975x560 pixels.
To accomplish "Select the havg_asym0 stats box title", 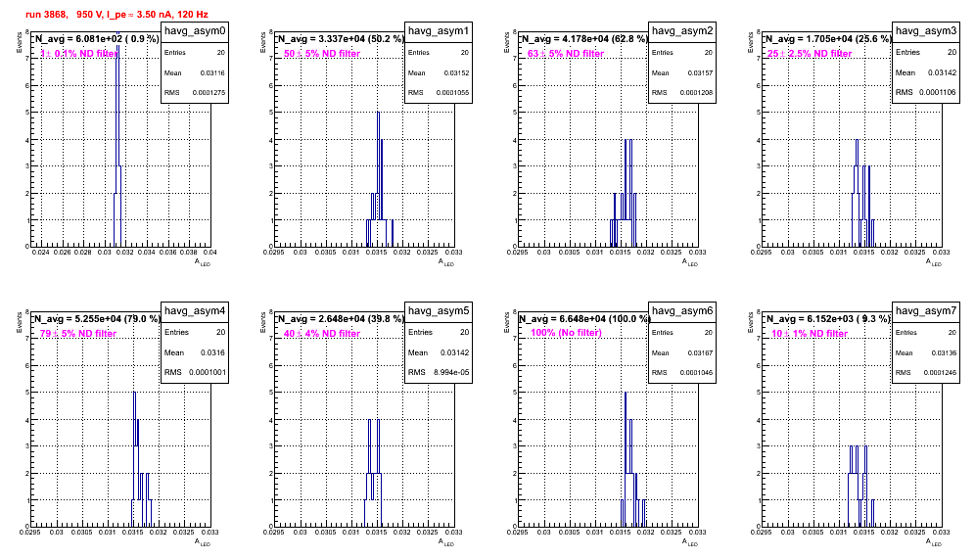I will coord(195,31).
